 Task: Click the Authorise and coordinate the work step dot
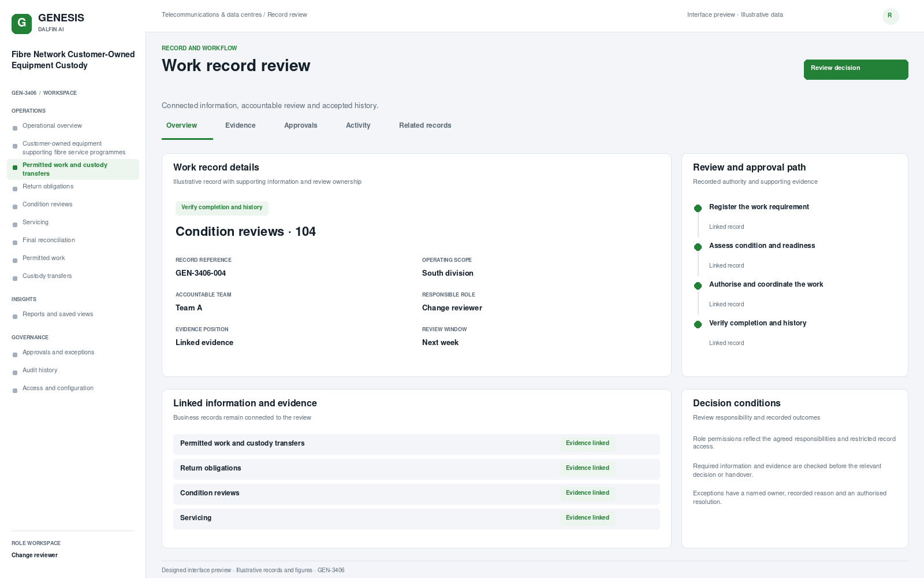(x=698, y=286)
